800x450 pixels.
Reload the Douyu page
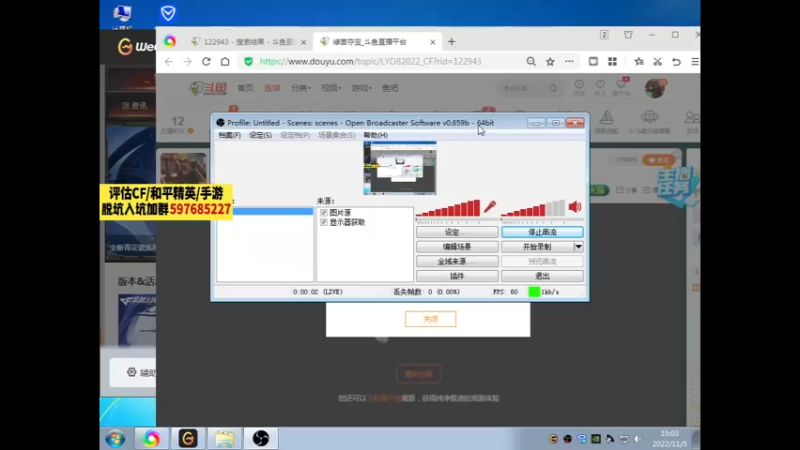pyautogui.click(x=206, y=62)
